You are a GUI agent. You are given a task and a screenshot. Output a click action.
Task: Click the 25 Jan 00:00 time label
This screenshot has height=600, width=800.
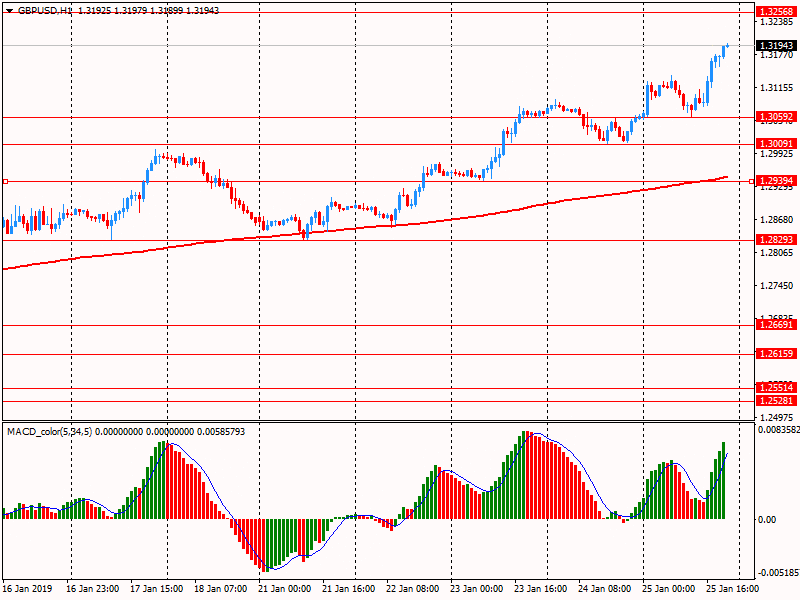point(669,588)
